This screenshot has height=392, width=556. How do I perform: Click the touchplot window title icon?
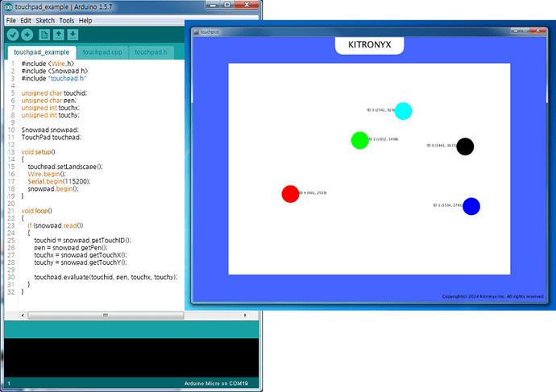(196, 32)
